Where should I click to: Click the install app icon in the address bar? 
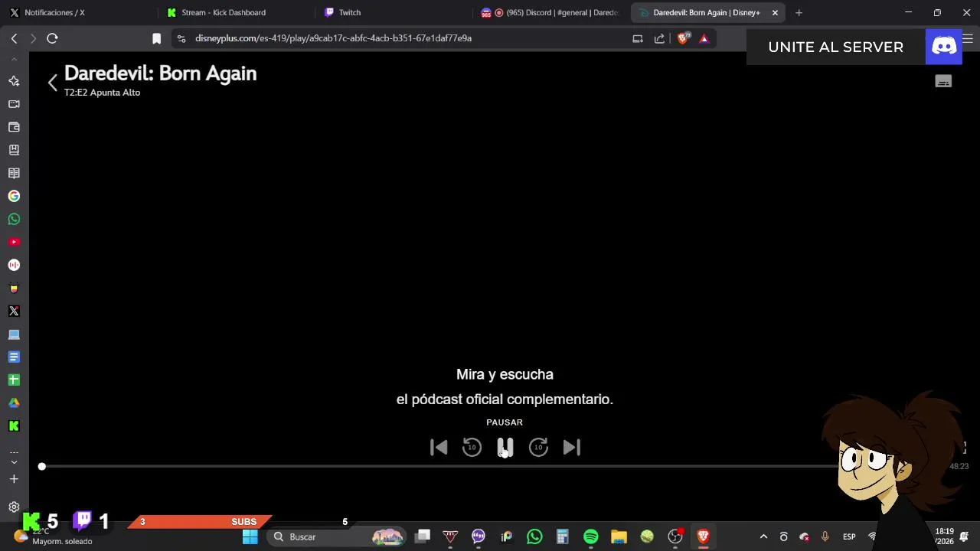click(x=638, y=38)
